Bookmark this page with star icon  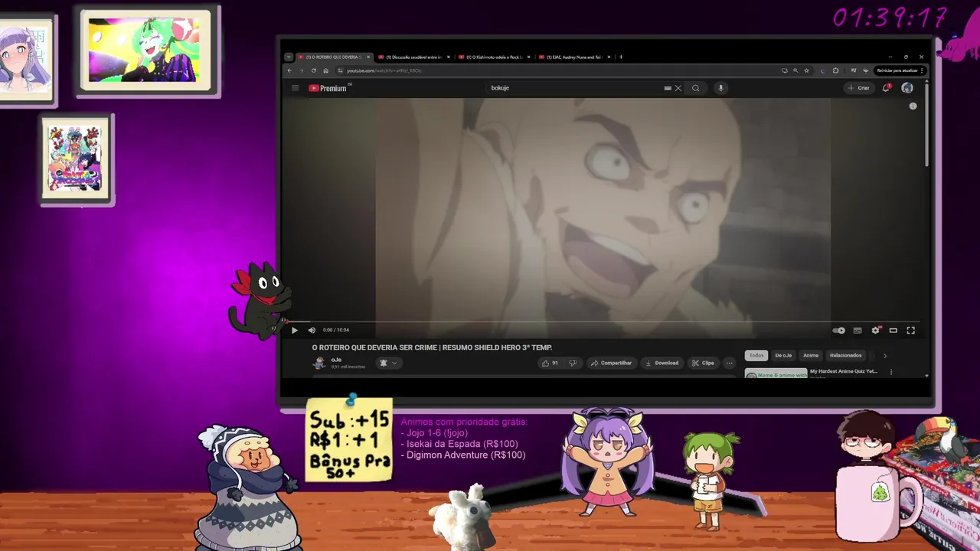pyautogui.click(x=806, y=70)
